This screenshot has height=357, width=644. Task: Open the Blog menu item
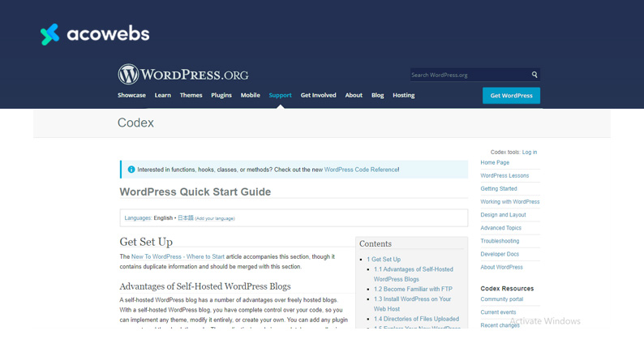377,95
